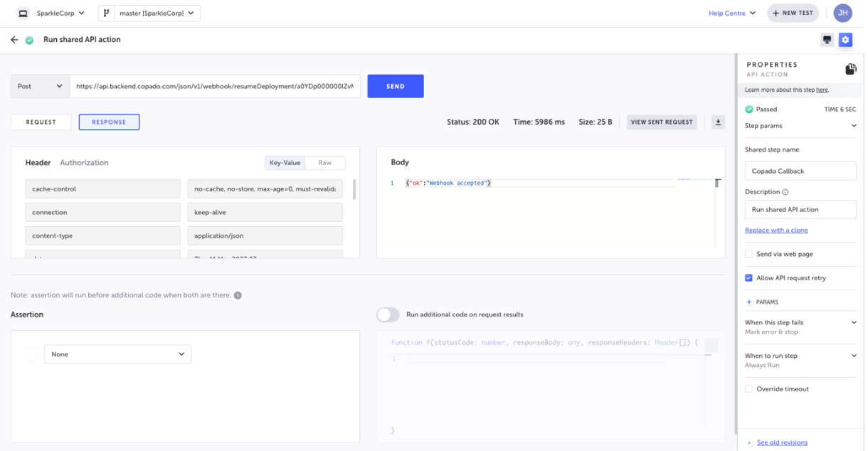Click the content-type header key field
This screenshot has height=451, width=868.
(x=102, y=236)
